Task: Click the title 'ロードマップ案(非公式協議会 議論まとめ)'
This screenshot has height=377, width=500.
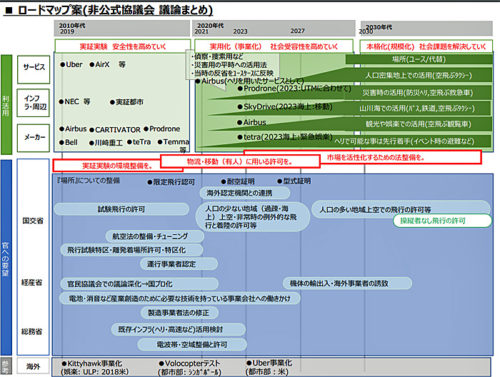Action: pos(115,10)
